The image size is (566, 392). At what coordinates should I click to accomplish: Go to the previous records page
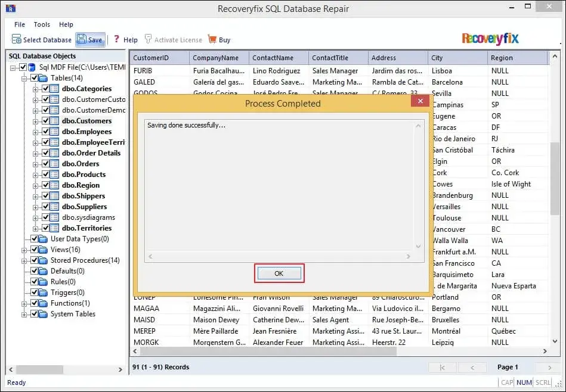[472, 368]
